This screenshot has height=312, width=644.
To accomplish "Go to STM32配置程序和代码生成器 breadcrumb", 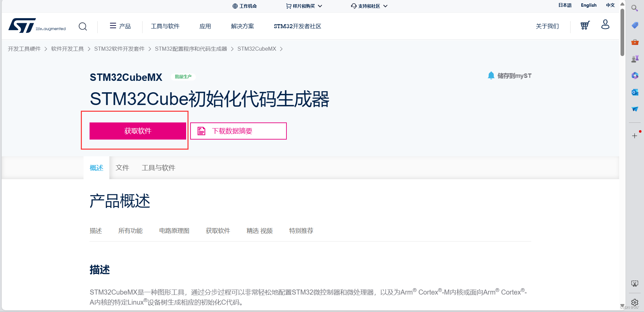I will (x=191, y=49).
